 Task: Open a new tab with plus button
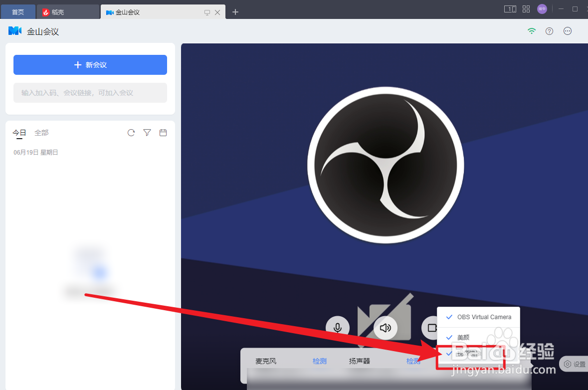(x=235, y=12)
